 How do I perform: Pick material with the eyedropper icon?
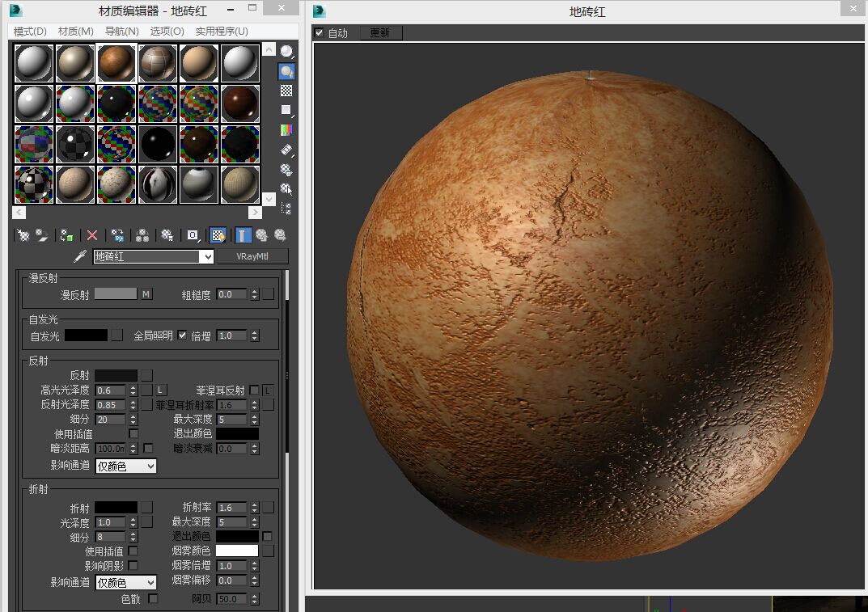(x=80, y=256)
